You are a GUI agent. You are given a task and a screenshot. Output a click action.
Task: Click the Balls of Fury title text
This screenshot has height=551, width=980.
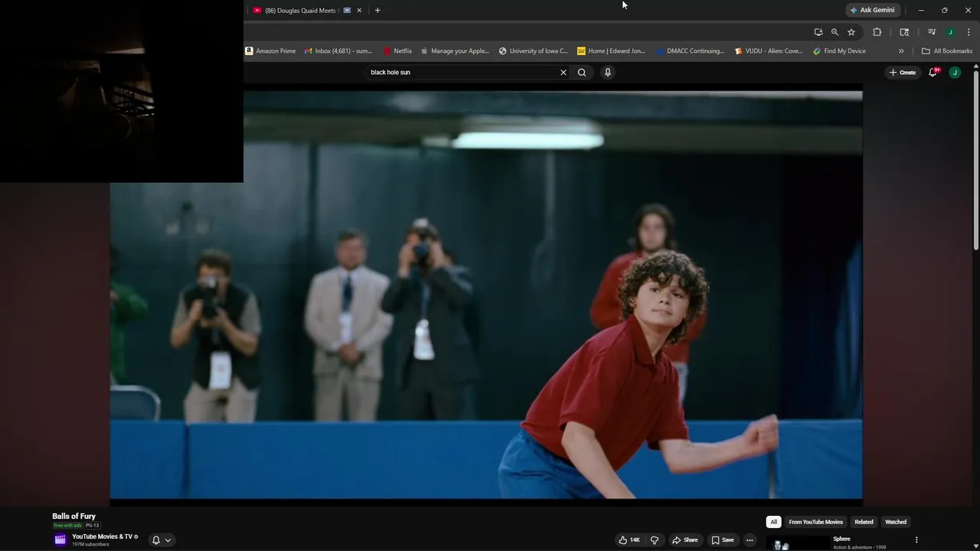pos(74,517)
